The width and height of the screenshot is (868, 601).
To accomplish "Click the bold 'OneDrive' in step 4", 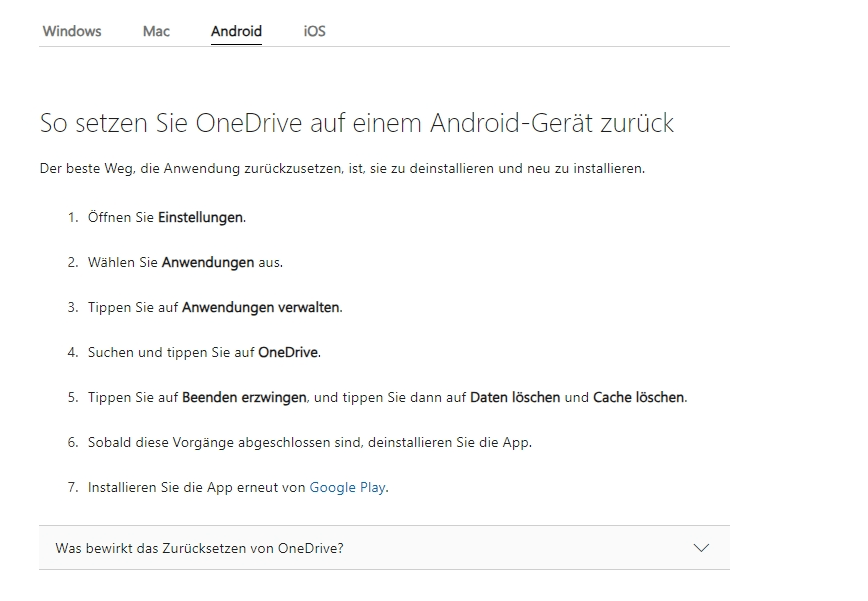I will tap(288, 353).
